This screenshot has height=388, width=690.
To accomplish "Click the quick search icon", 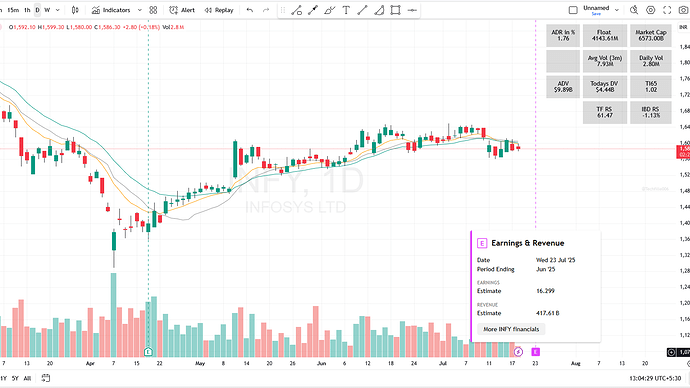I will pyautogui.click(x=634, y=10).
